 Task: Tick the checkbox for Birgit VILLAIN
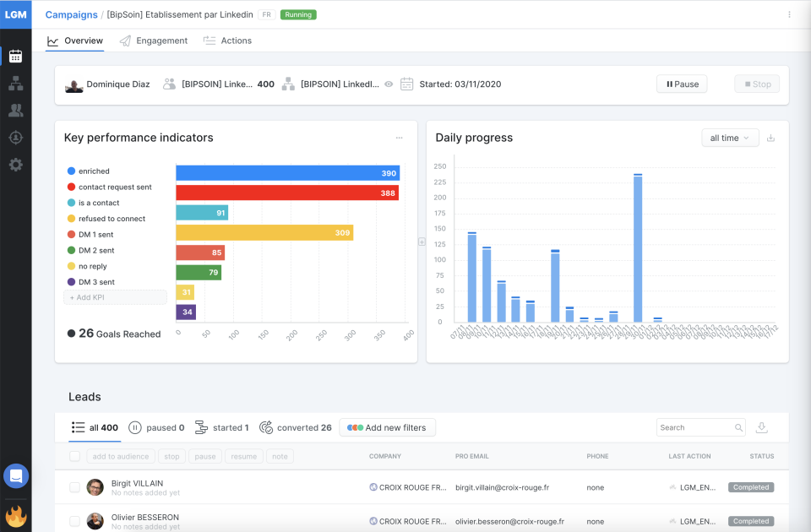(x=75, y=487)
